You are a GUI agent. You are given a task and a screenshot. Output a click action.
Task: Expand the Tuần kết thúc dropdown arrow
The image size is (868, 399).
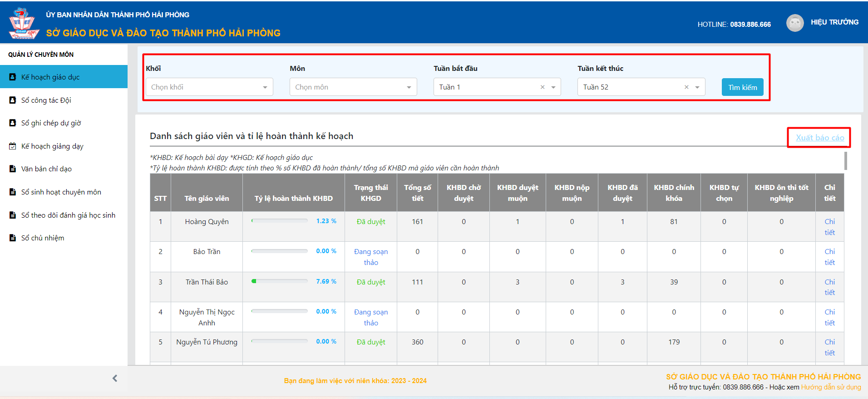[697, 87]
